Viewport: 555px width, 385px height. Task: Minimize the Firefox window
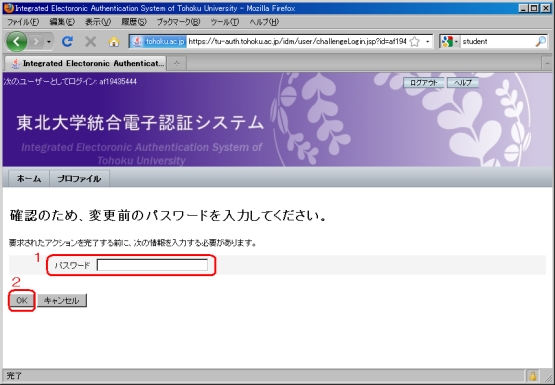pyautogui.click(x=524, y=8)
